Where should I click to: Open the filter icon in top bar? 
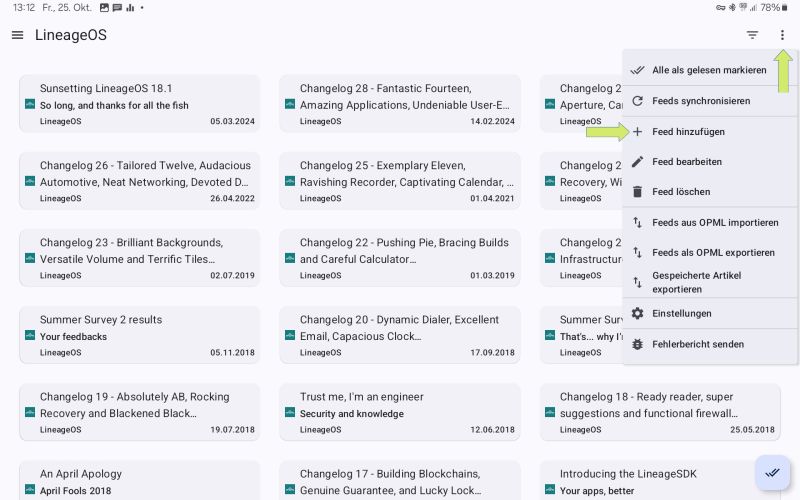point(752,35)
